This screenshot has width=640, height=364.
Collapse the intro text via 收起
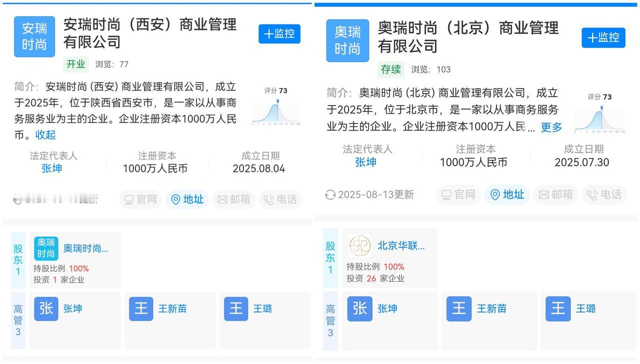(x=45, y=135)
